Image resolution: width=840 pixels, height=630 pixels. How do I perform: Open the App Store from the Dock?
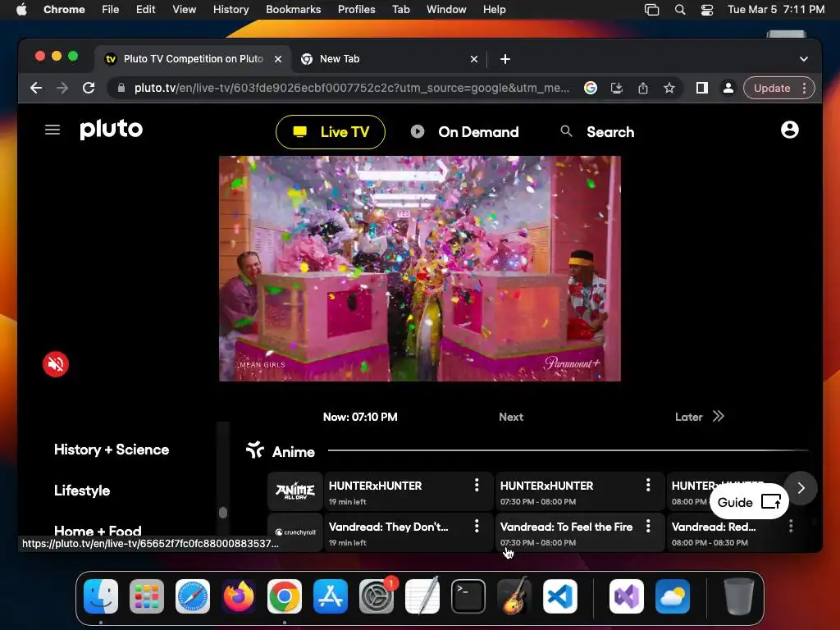click(x=331, y=596)
